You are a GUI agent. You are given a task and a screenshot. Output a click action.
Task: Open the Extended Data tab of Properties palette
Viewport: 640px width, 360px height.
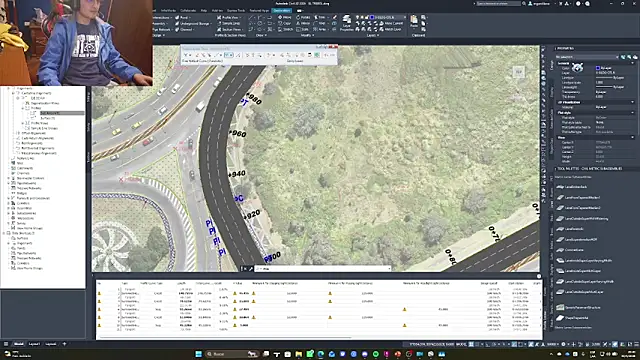[552, 118]
